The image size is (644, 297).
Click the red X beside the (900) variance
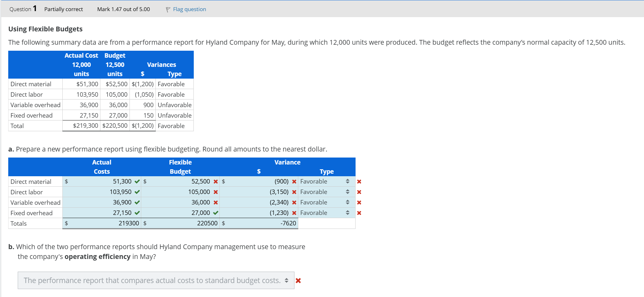pos(294,181)
